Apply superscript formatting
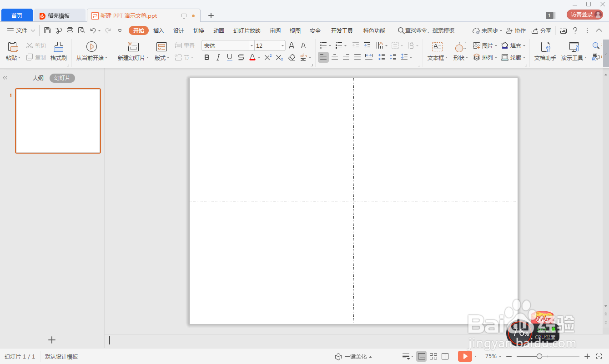 [268, 57]
